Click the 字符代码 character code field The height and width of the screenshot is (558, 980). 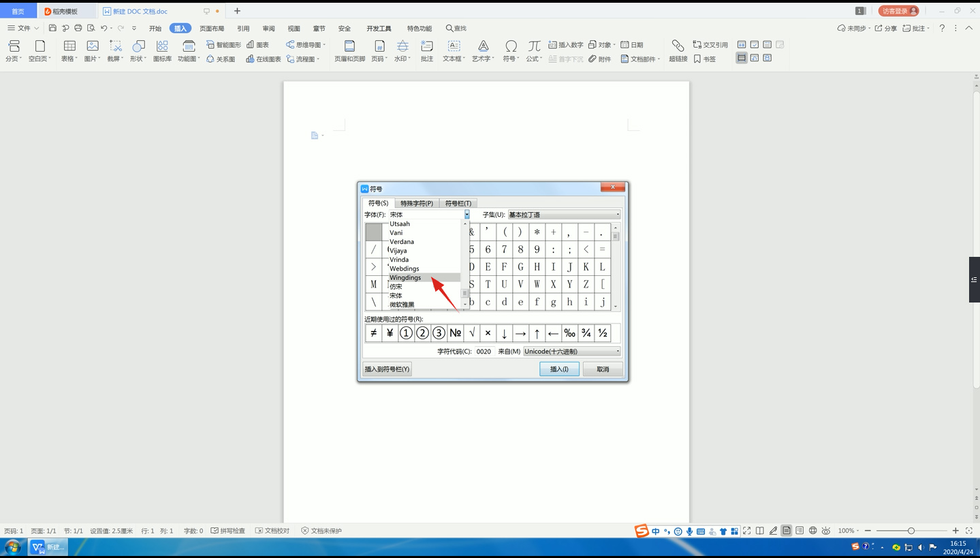[x=484, y=352]
